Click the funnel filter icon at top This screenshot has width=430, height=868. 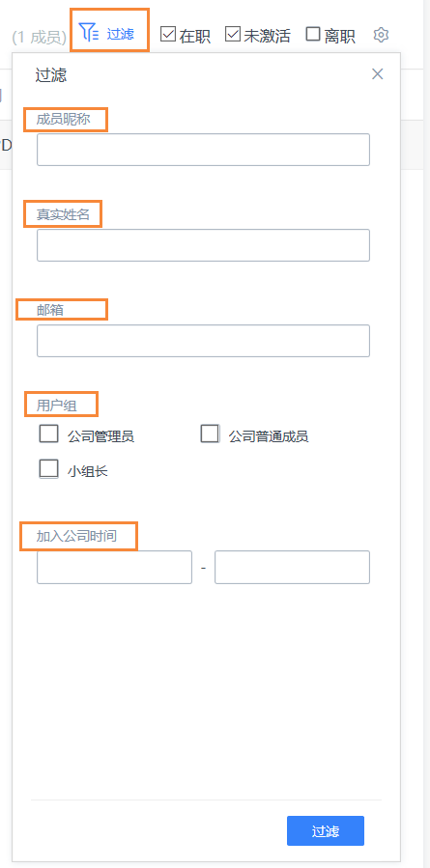89,33
